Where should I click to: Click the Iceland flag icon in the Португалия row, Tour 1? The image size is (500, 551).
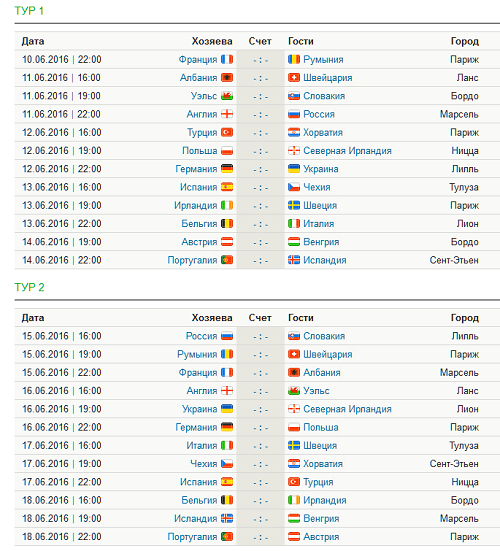[x=294, y=260]
